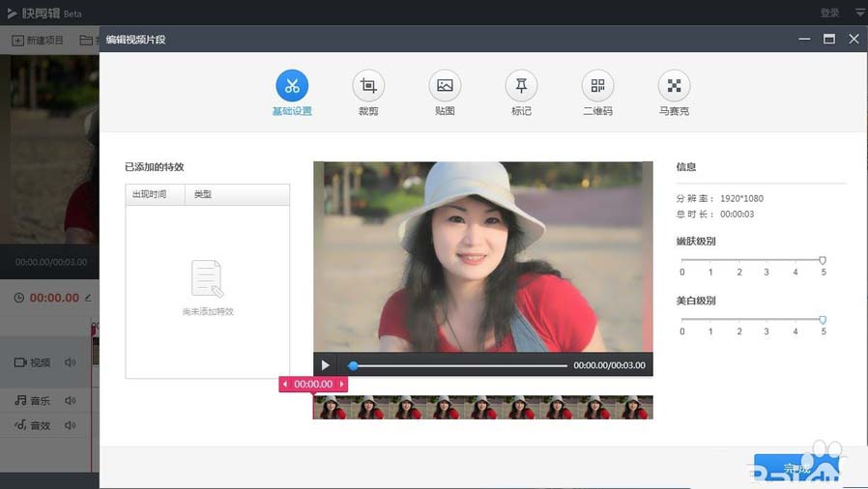Open the 标记 pin marker tool
Screen dimensions: 868x489
(x=521, y=86)
